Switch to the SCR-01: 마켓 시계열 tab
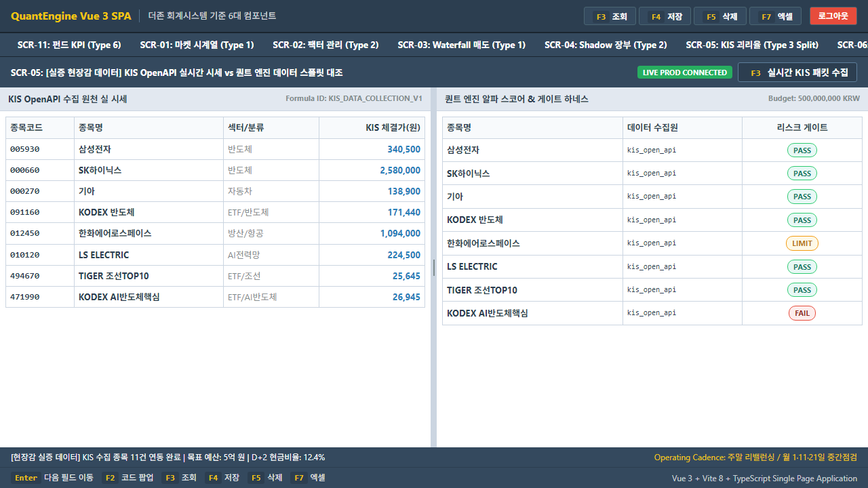 click(x=197, y=45)
